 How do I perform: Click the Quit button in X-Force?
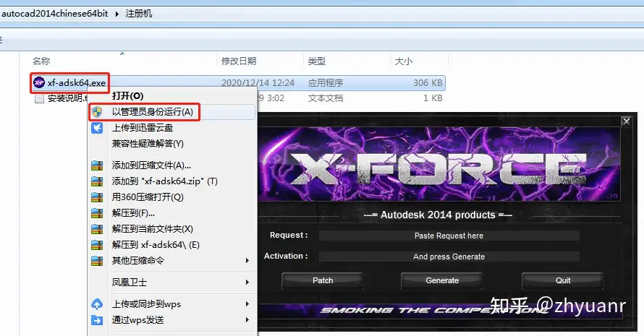pos(563,280)
